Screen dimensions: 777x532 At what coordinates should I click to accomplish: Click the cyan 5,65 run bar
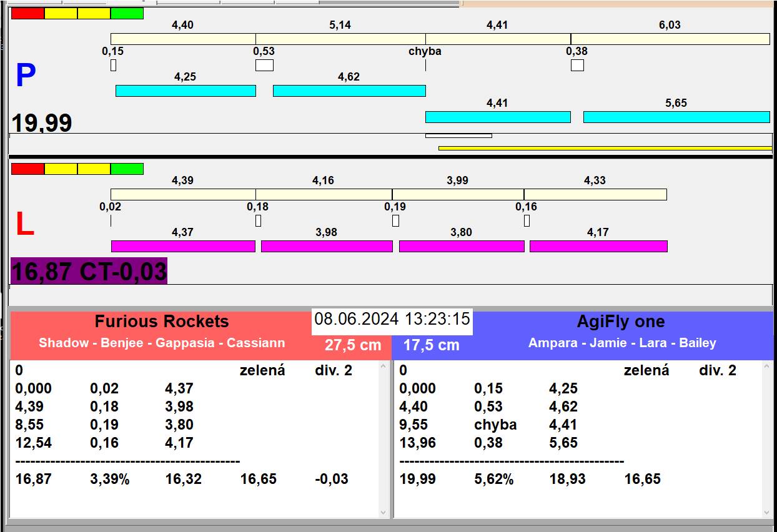(676, 117)
